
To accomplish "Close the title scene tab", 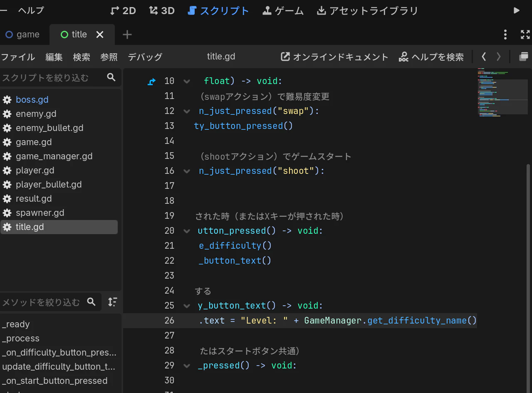I will click(x=100, y=35).
